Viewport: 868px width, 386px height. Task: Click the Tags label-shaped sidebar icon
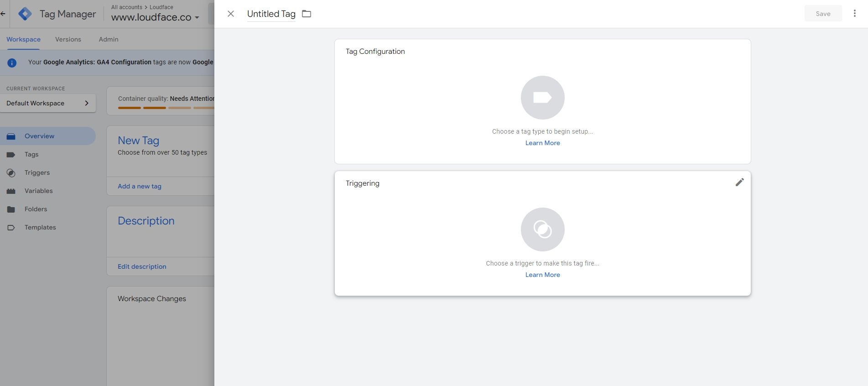pos(11,155)
